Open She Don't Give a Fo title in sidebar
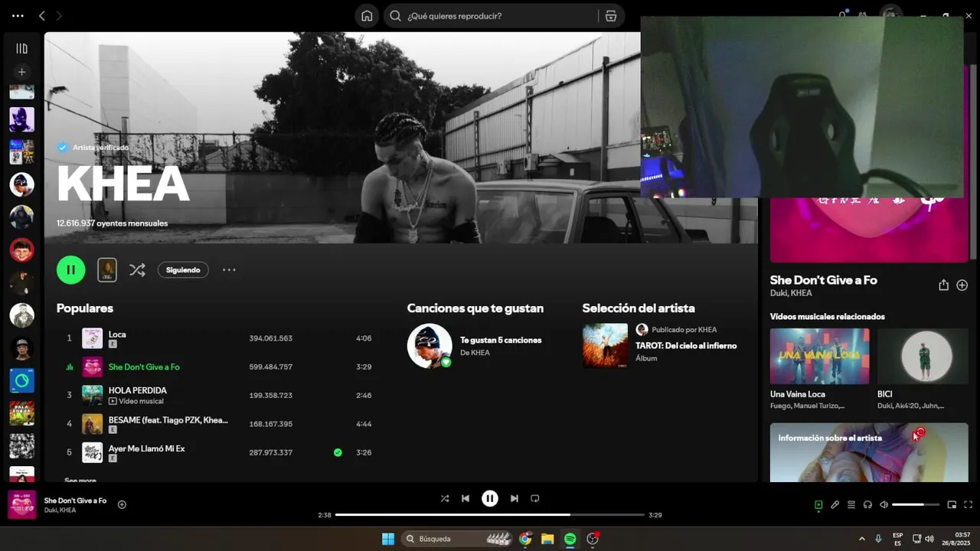This screenshot has height=551, width=980. tap(824, 280)
